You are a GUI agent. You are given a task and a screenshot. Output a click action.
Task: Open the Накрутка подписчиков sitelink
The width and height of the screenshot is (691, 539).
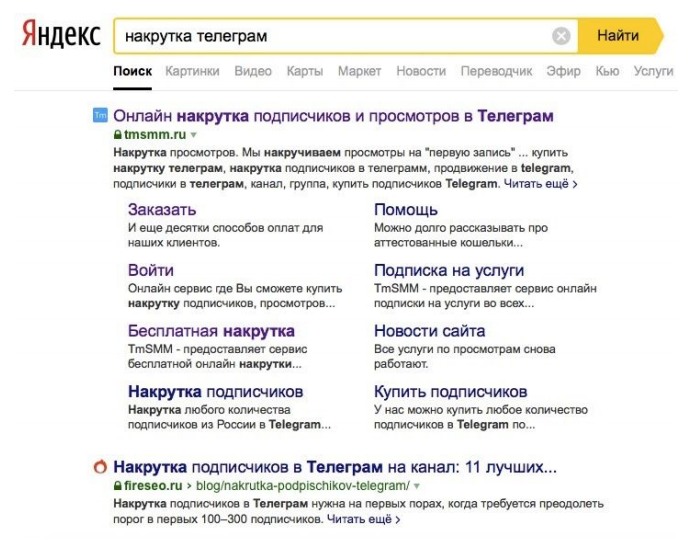pos(215,391)
